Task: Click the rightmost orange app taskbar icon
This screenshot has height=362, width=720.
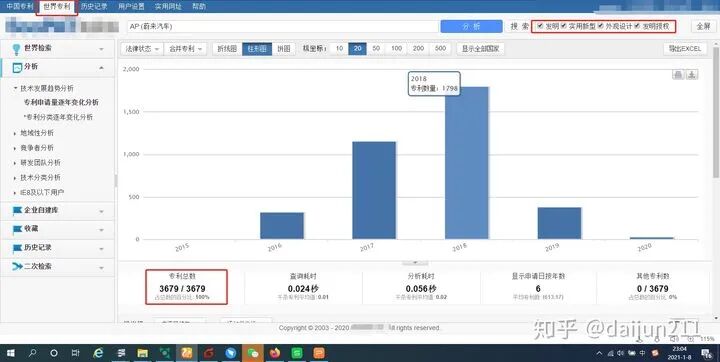Action: point(319,353)
